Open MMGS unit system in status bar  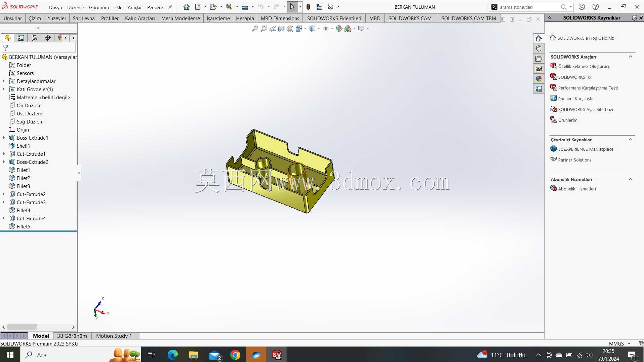[616, 343]
